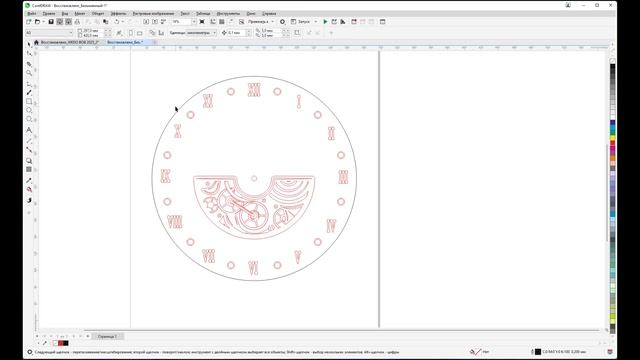Switch to the first document tab
Screen dimensions: 640x360
pyautogui.click(x=70, y=42)
